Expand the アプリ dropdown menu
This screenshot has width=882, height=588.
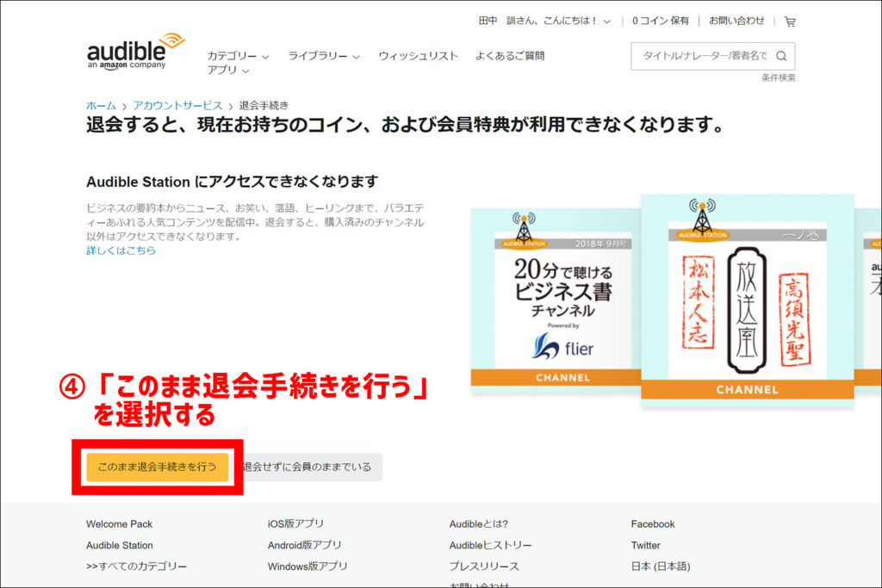coord(227,70)
